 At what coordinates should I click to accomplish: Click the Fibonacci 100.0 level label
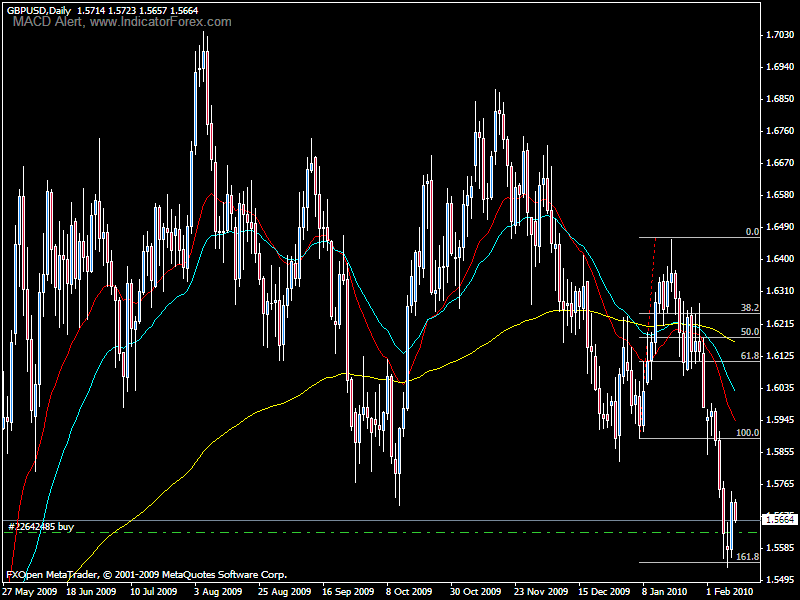[747, 433]
